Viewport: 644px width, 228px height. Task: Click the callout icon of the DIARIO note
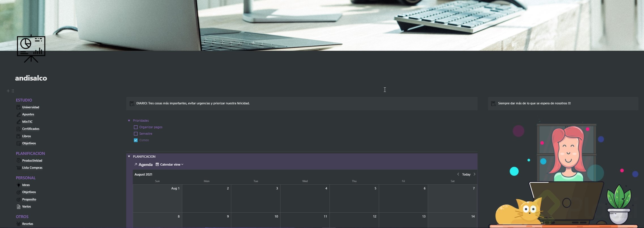coord(132,104)
